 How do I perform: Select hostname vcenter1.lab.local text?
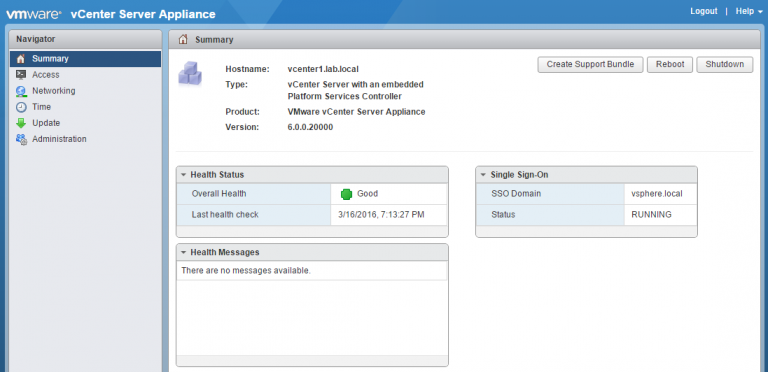click(x=323, y=69)
